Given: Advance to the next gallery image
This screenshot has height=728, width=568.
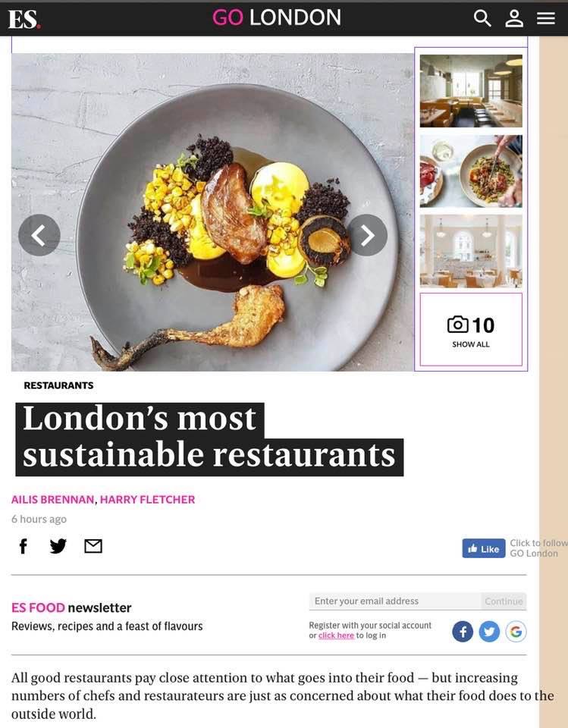Looking at the screenshot, I should tap(367, 235).
